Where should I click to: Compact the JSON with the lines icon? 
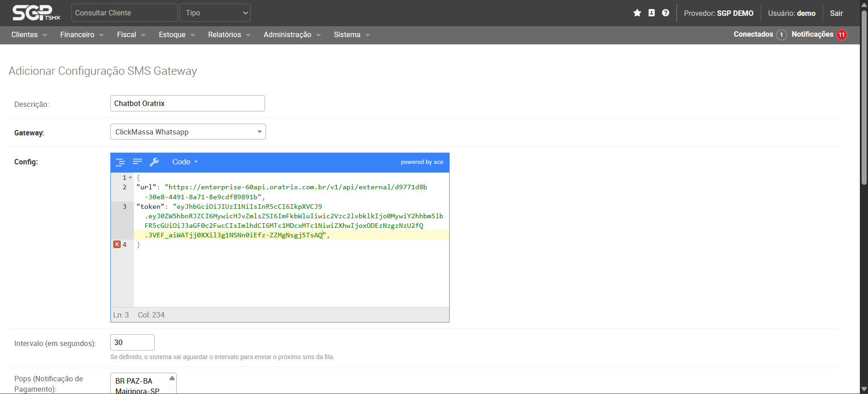(x=138, y=162)
